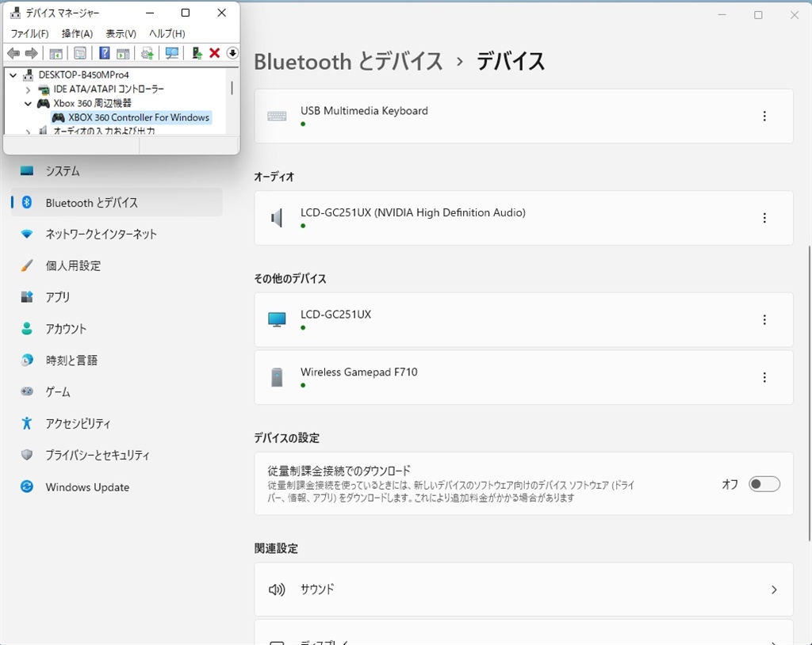
Task: Open the ヘルプ(H) menu
Action: pyautogui.click(x=167, y=33)
